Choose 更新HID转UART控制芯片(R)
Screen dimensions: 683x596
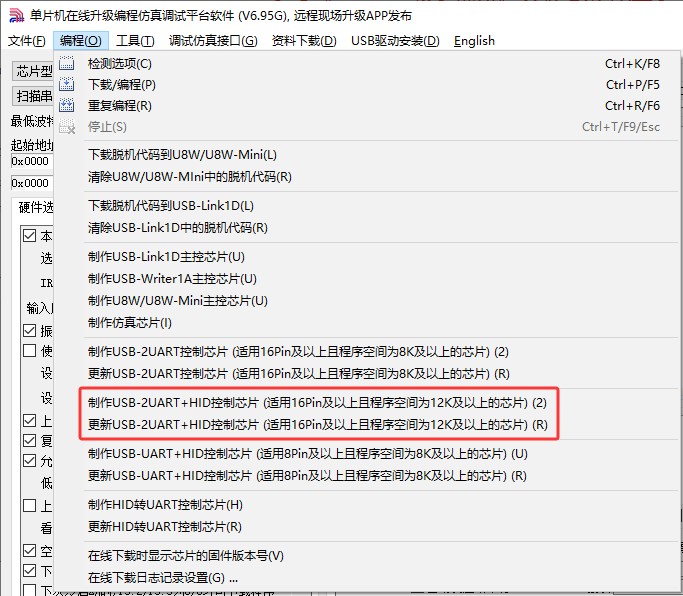tap(368, 527)
